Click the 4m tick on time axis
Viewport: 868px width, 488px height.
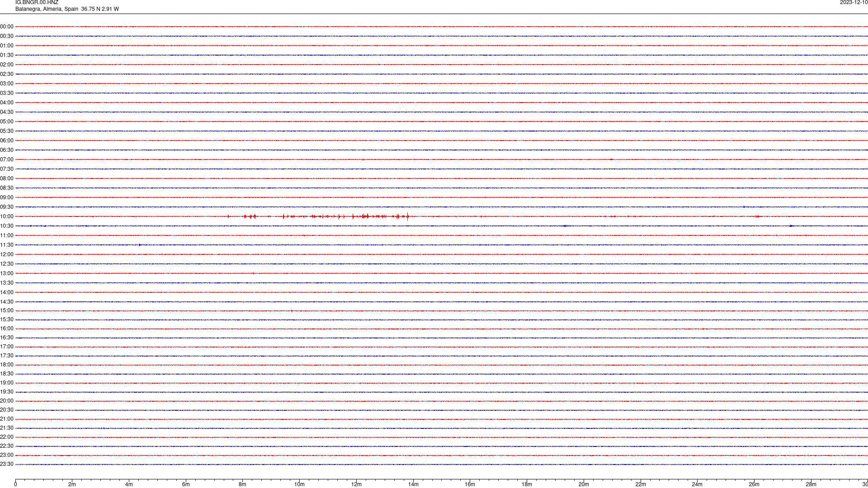[129, 484]
